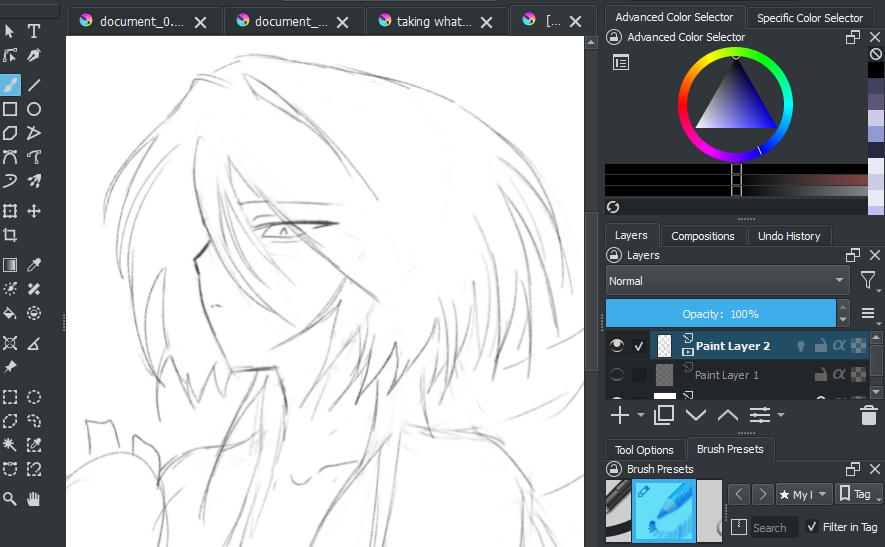885x547 pixels.
Task: Select the Freehand Brush tool
Action: coord(10,85)
